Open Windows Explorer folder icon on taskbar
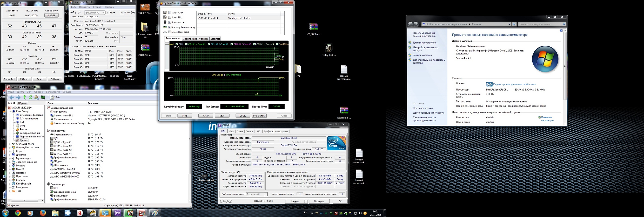The height and width of the screenshot is (217, 644). pyautogui.click(x=55, y=213)
